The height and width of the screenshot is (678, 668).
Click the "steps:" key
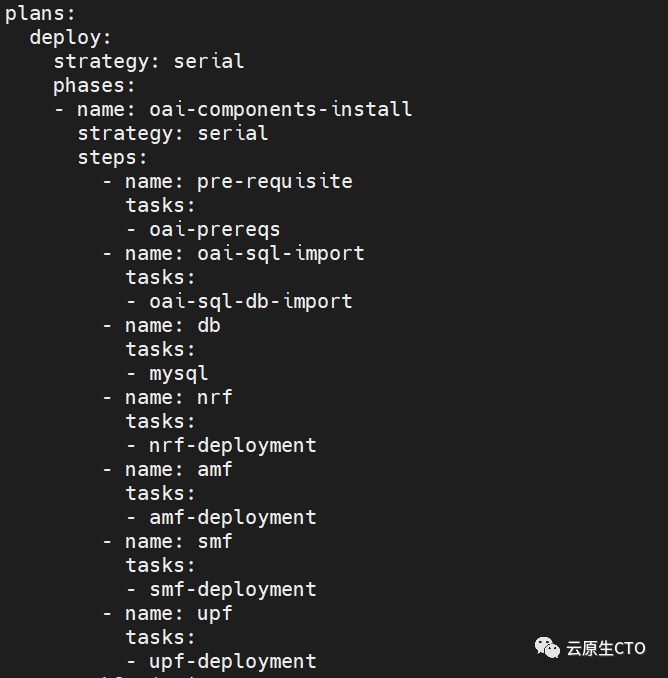coord(113,157)
